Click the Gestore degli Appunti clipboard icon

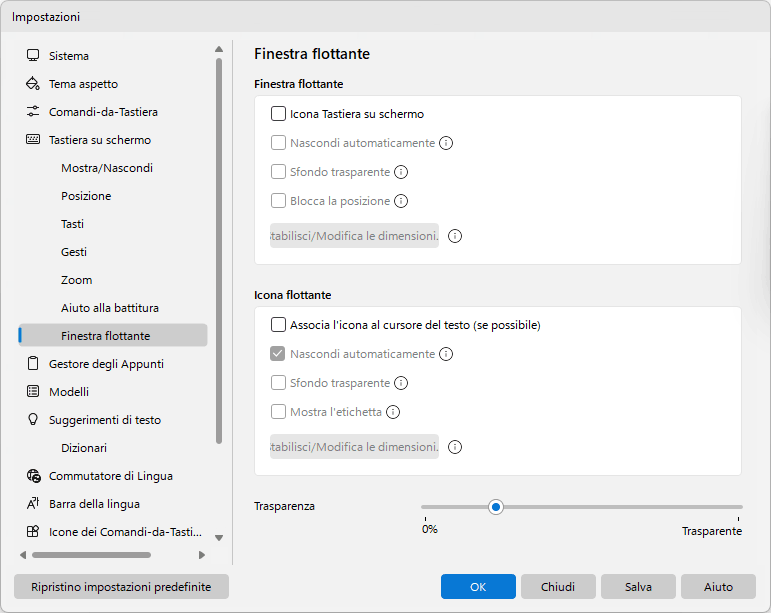coord(33,364)
